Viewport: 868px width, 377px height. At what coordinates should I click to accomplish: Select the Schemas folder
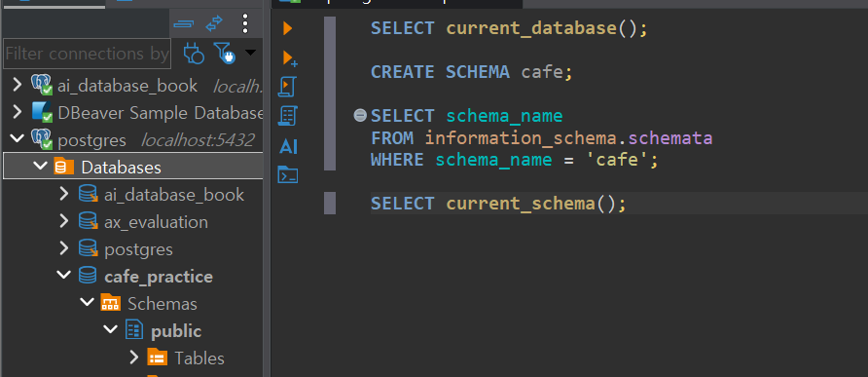click(149, 304)
